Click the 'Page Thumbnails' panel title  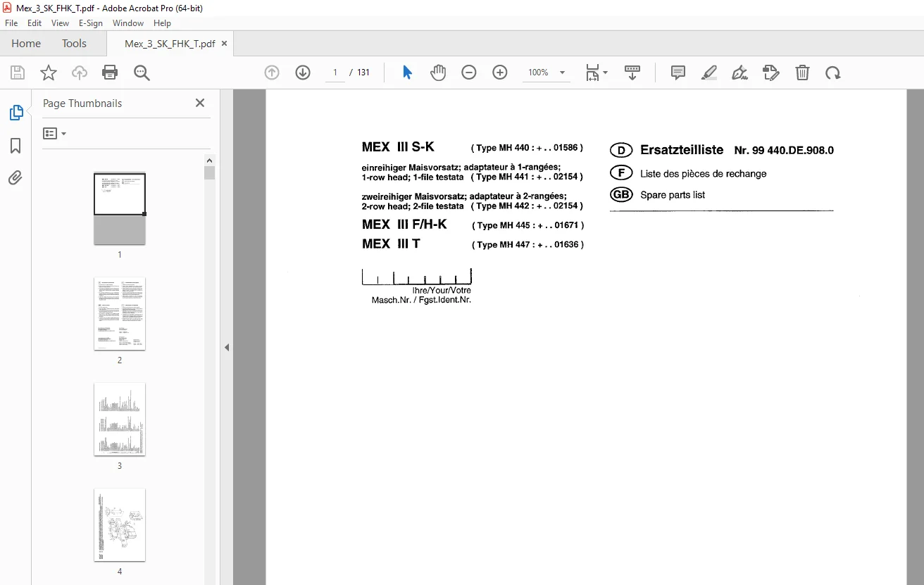click(x=82, y=103)
